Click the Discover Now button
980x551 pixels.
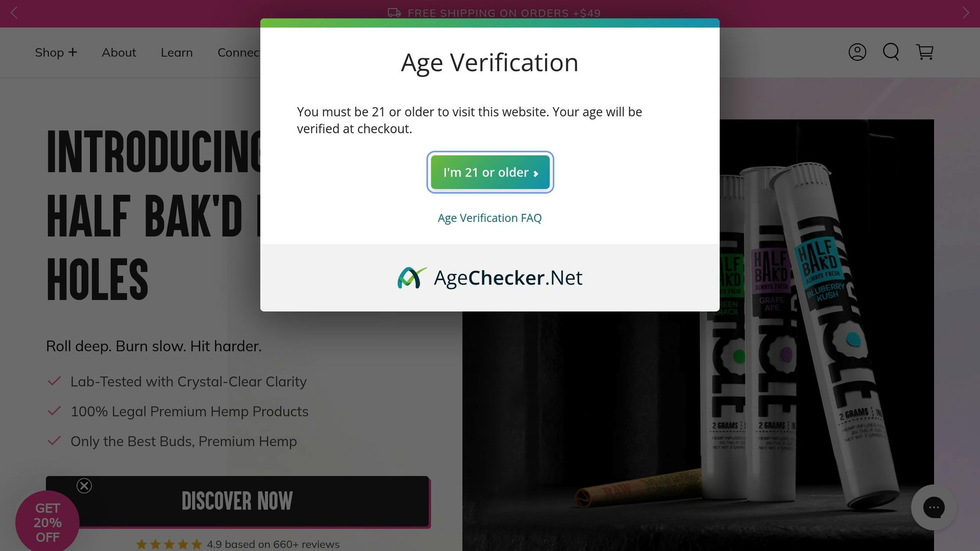pyautogui.click(x=237, y=501)
